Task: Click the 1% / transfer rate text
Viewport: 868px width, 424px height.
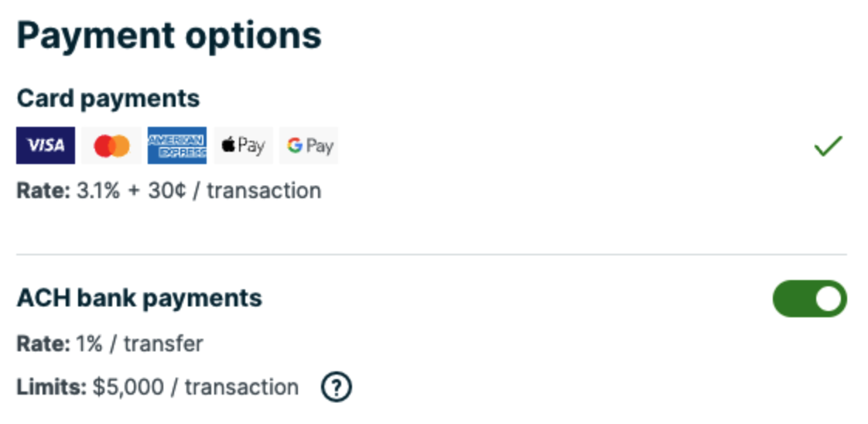Action: click(140, 344)
